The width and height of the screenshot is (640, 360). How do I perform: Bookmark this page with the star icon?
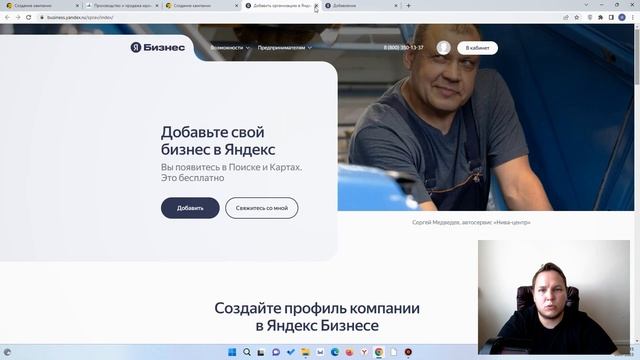click(577, 18)
